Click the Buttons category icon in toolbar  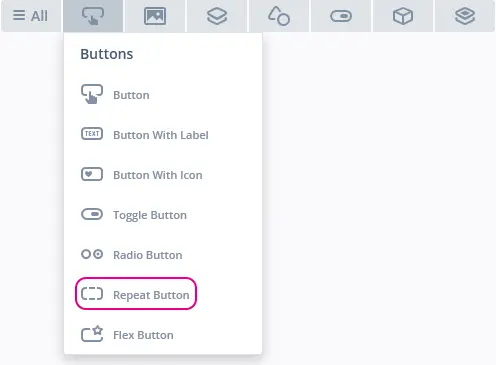pyautogui.click(x=93, y=16)
